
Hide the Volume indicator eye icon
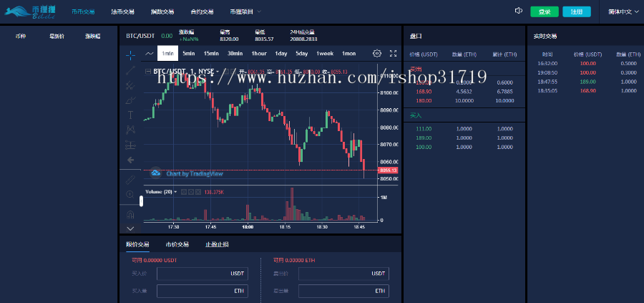point(184,191)
